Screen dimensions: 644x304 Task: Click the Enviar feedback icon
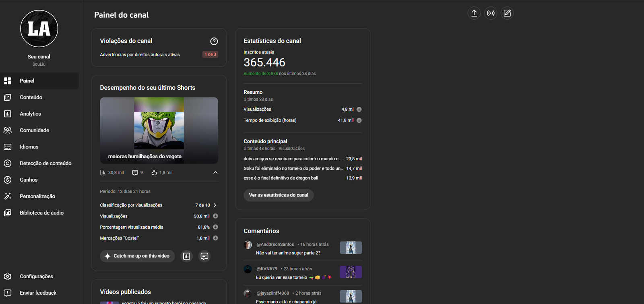8,293
